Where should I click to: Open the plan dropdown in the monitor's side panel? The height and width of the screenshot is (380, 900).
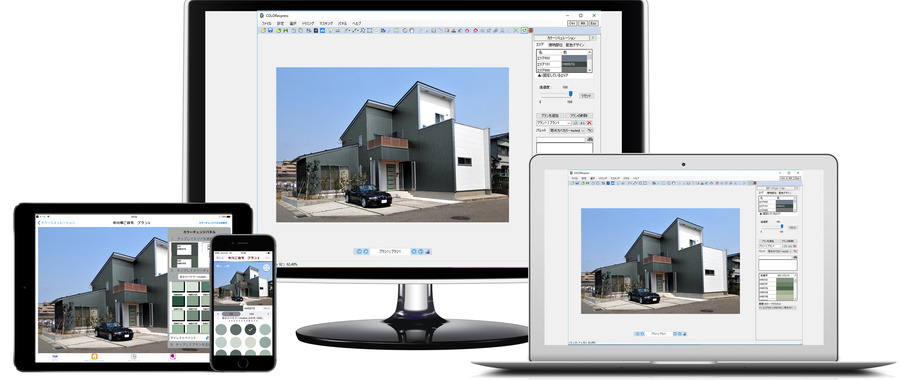click(553, 123)
